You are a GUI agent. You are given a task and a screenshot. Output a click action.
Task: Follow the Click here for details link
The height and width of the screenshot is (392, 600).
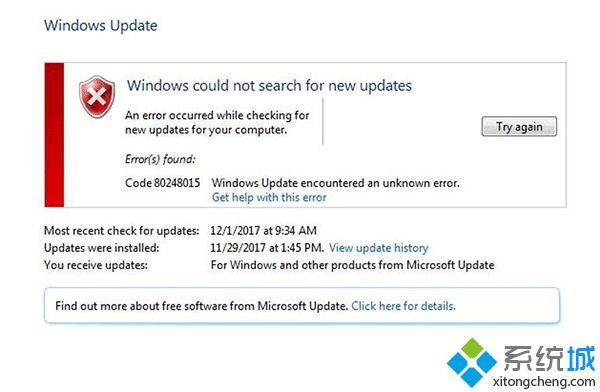[x=403, y=306]
